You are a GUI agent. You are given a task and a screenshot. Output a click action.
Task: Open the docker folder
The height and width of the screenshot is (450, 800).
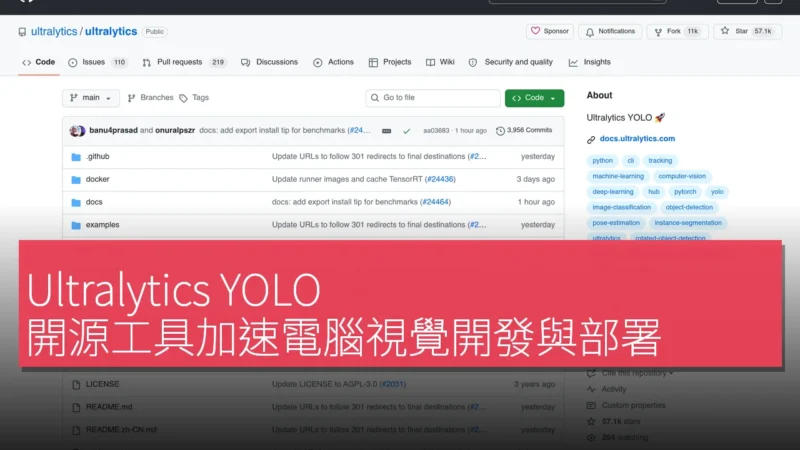tap(97, 179)
